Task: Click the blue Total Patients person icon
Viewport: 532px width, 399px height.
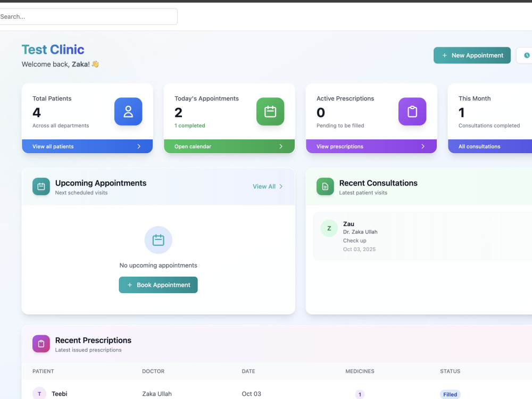Action: coord(128,112)
